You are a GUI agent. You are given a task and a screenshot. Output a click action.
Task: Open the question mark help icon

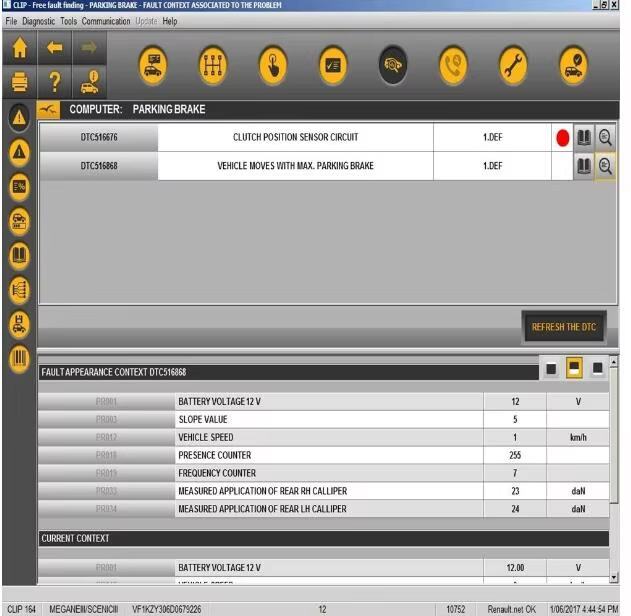tap(55, 82)
